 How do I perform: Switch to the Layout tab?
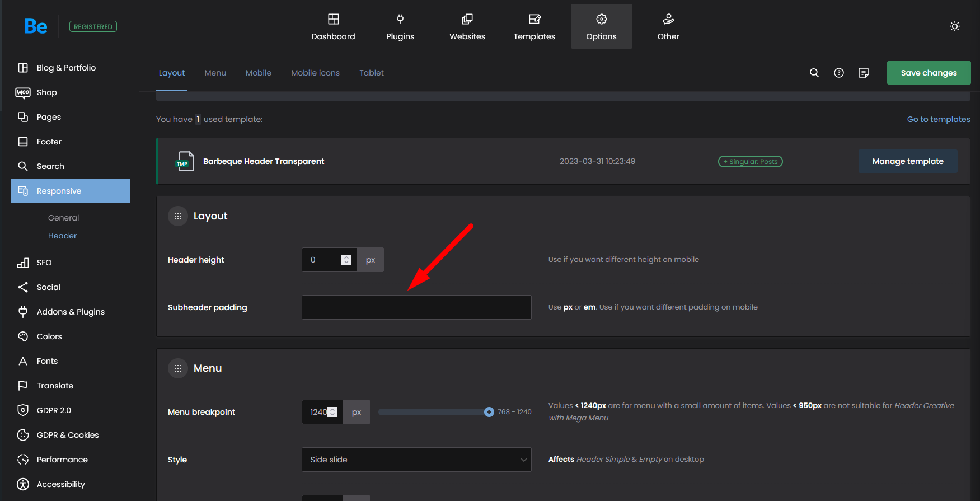[x=172, y=73]
